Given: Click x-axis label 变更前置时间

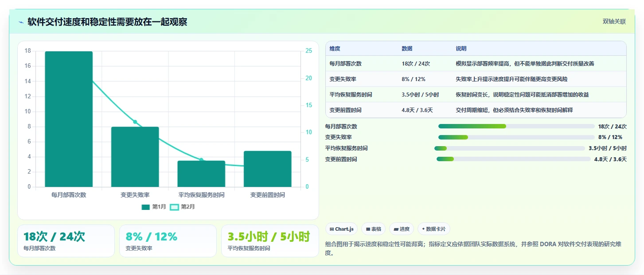Looking at the screenshot, I should [268, 195].
